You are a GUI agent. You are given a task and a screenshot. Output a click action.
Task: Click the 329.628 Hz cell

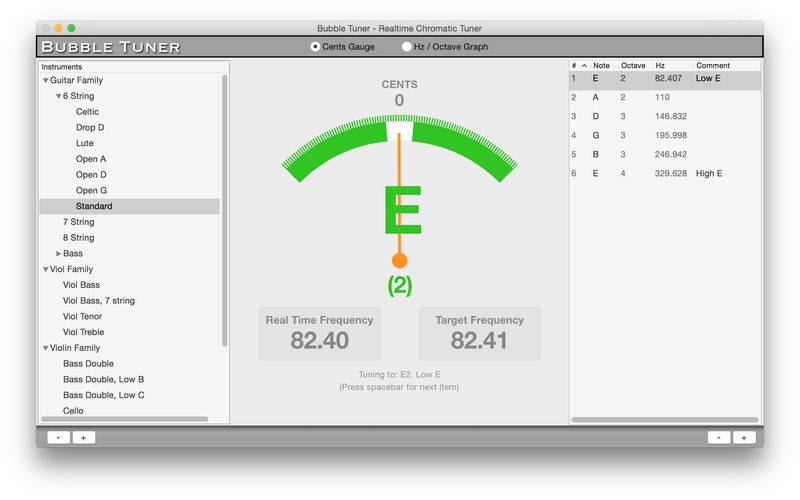[x=671, y=173]
